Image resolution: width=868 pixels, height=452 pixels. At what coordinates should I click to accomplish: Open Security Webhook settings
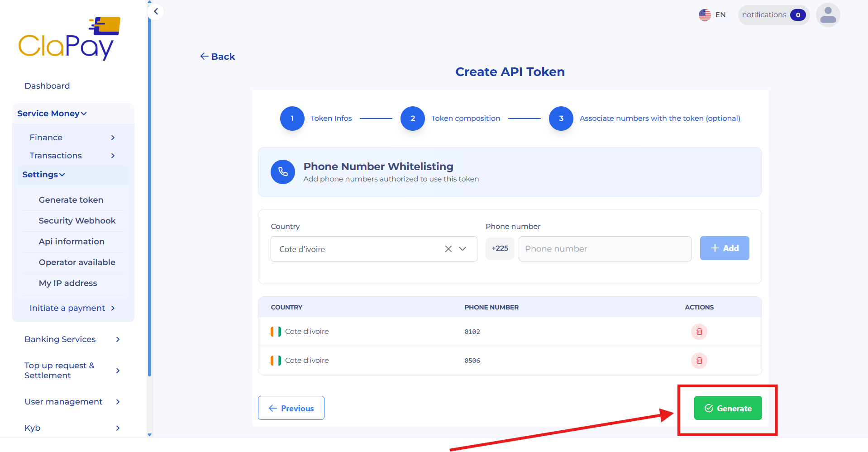[x=77, y=220]
